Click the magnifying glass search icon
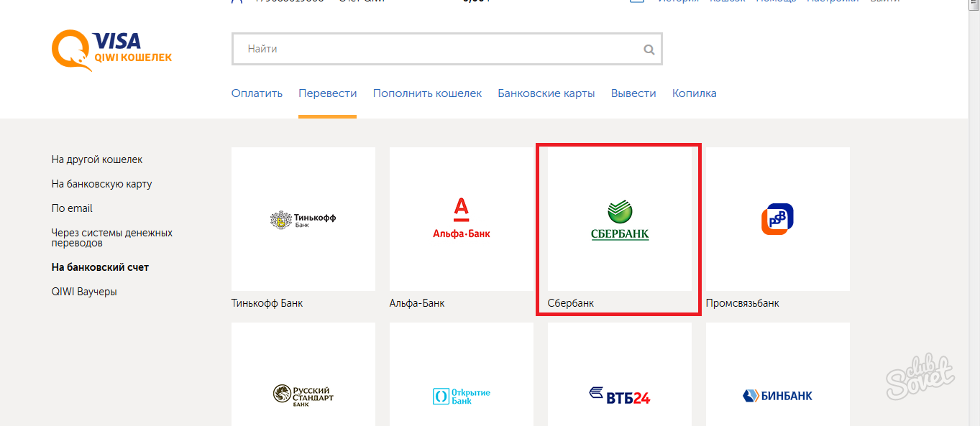980x426 pixels. pos(649,50)
